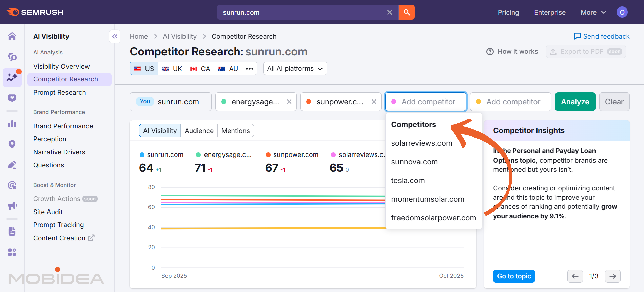The height and width of the screenshot is (292, 644).
Task: Expand All AI platforms dropdown
Action: 295,69
